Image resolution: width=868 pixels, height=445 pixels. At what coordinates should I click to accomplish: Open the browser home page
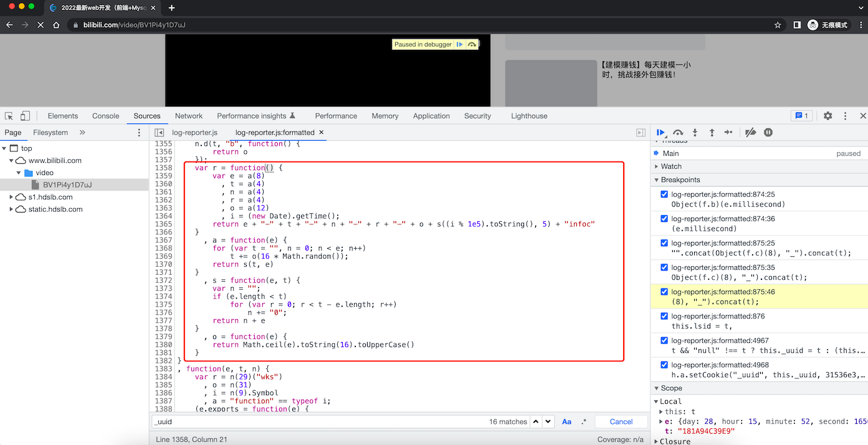pyautogui.click(x=56, y=25)
